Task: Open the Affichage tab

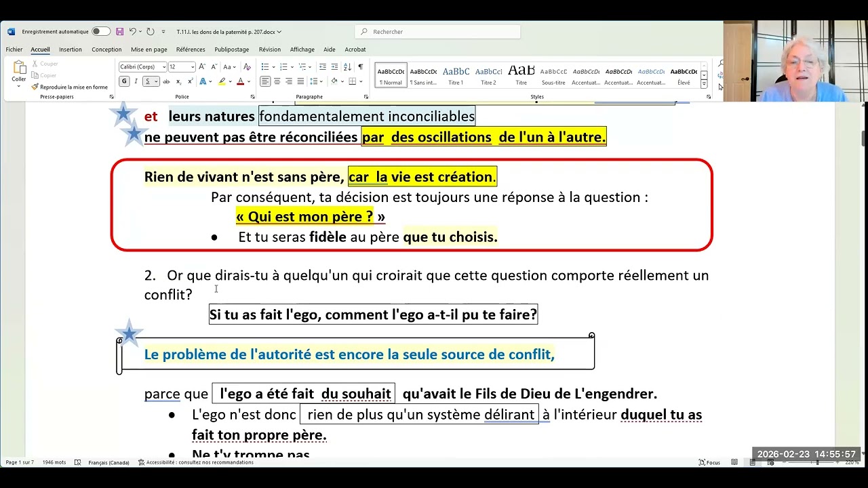Action: click(302, 49)
